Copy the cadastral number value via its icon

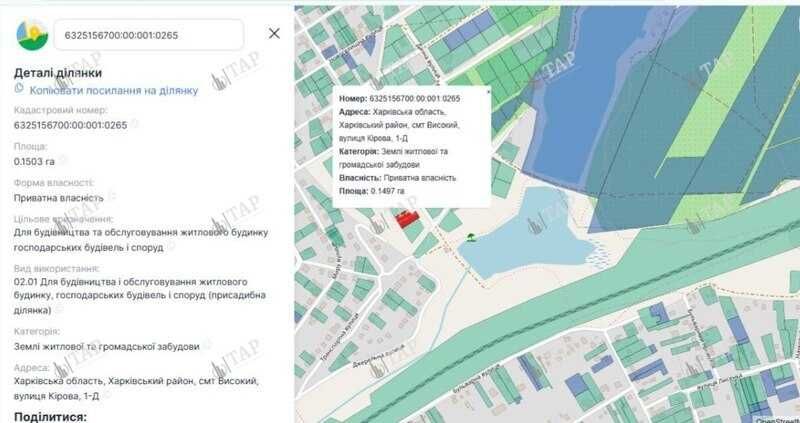click(134, 123)
